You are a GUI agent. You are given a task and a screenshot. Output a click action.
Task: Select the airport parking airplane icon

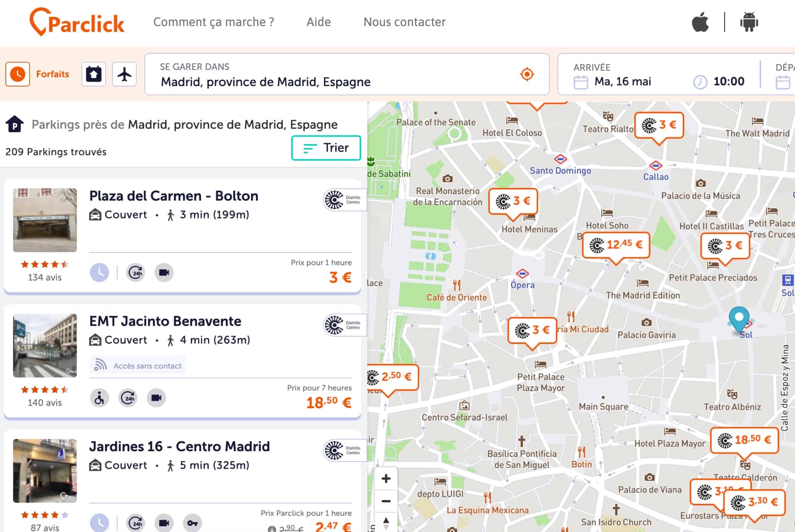pyautogui.click(x=124, y=74)
